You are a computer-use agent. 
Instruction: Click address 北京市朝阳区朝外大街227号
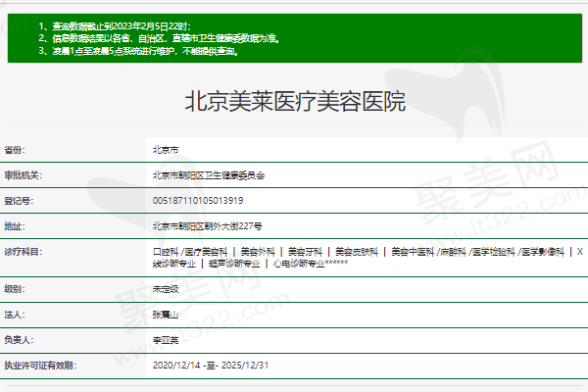coord(208,226)
